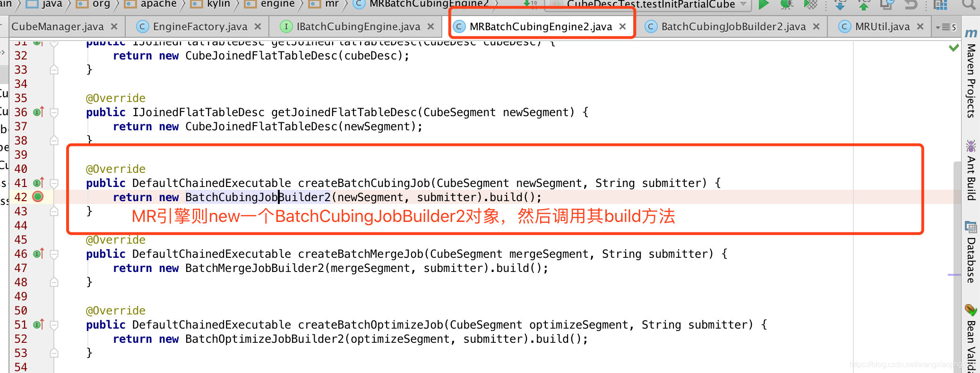Viewport: 980px width, 373px height.
Task: Close the MRUtil.java tab
Action: click(920, 26)
